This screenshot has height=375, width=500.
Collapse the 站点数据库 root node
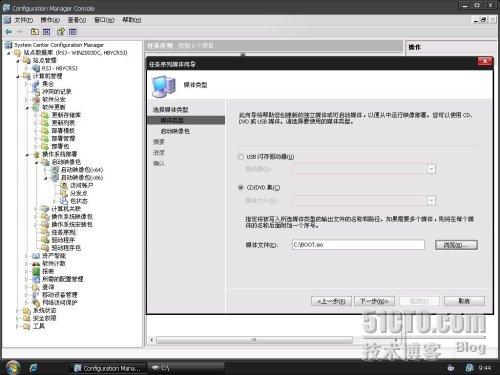tap(9, 53)
